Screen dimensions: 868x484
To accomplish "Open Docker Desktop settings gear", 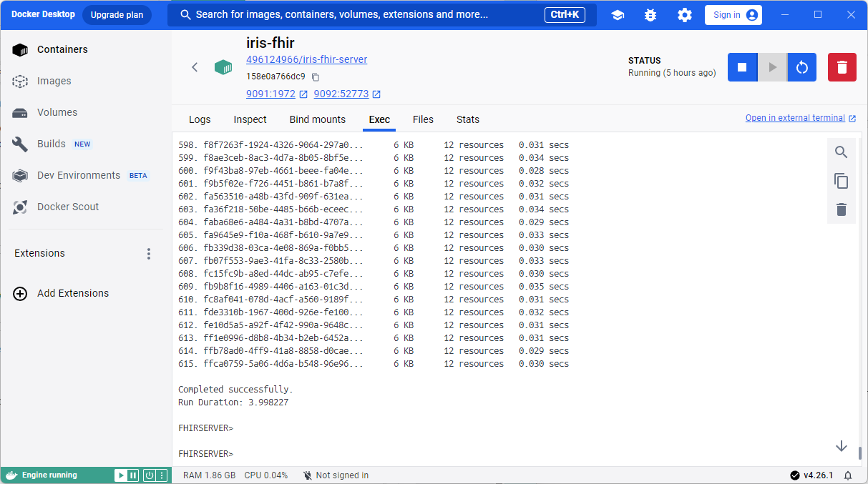I will (684, 15).
